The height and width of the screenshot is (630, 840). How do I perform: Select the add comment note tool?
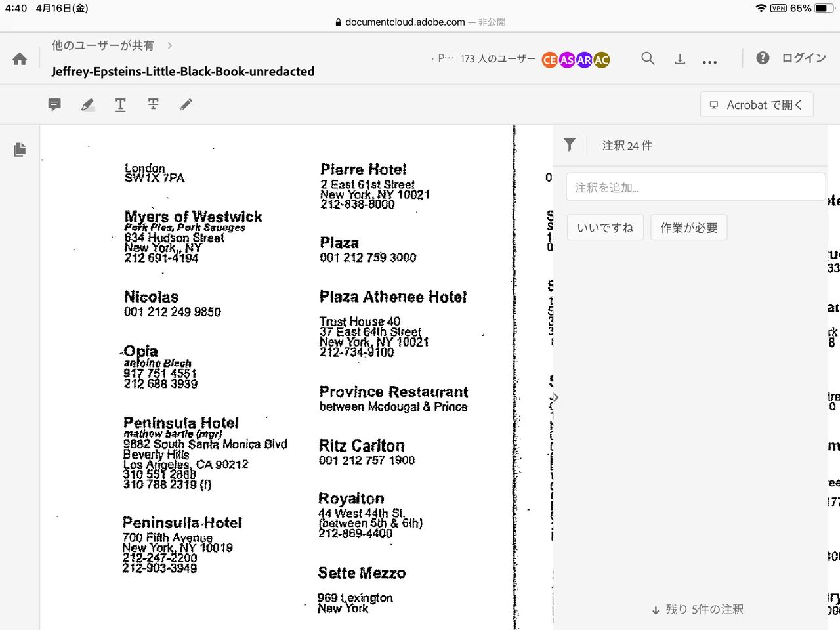54,104
